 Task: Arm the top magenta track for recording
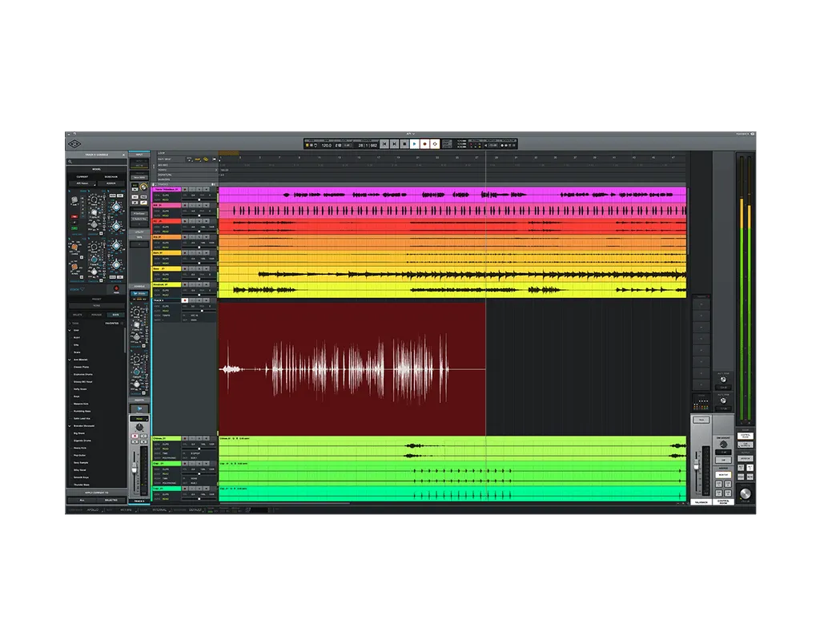point(185,189)
